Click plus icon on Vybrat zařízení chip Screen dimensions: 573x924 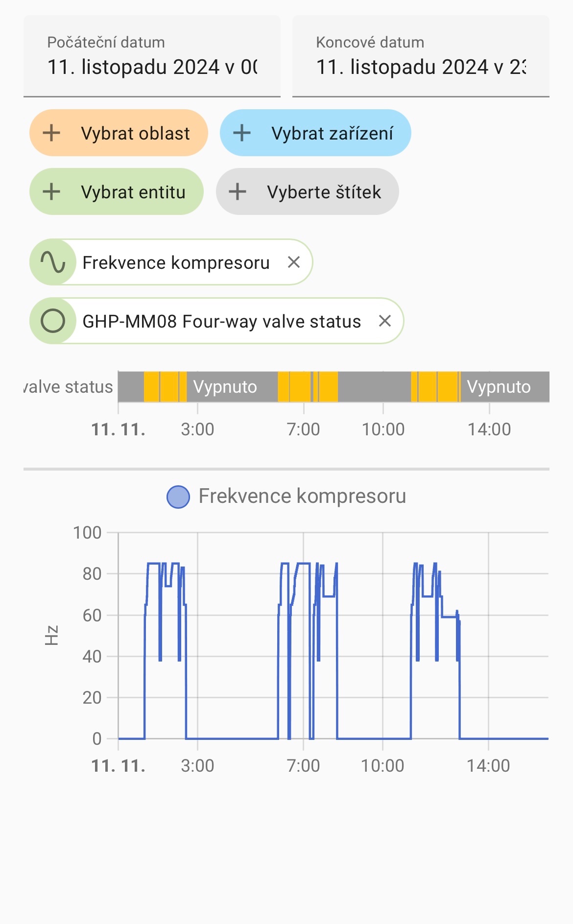point(242,133)
